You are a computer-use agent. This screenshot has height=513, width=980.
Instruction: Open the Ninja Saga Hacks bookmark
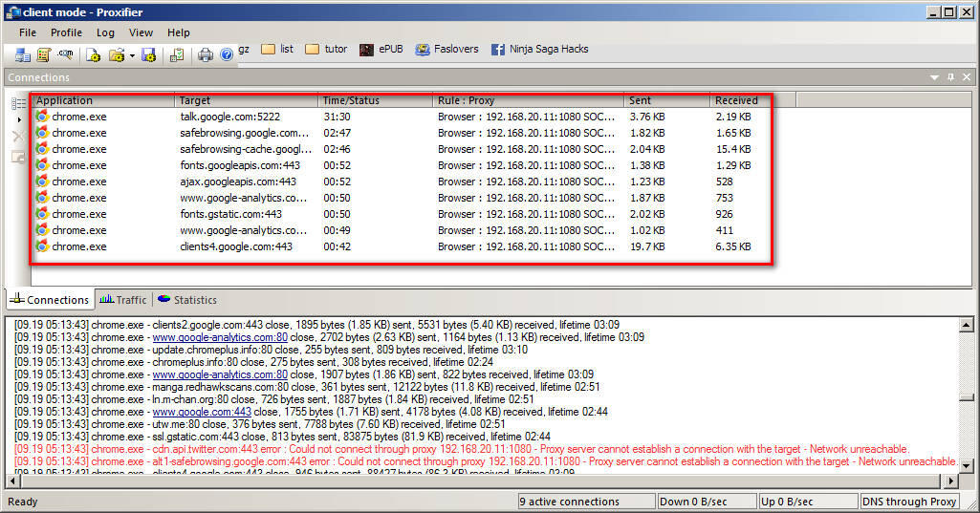[x=540, y=49]
